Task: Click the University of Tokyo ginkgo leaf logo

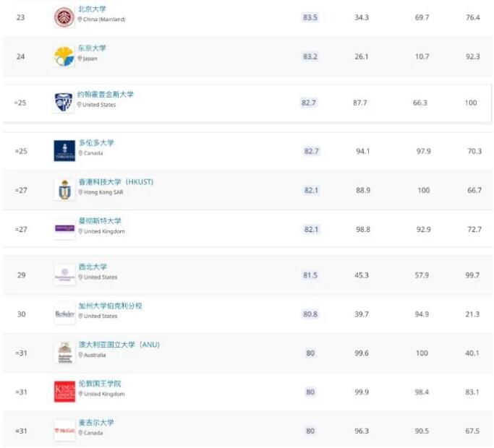Action: click(64, 56)
